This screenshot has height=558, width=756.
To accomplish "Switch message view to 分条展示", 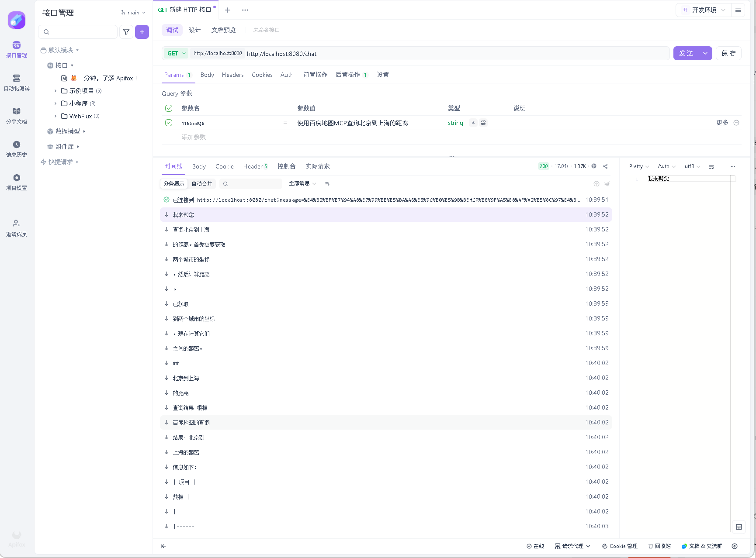I will point(174,184).
